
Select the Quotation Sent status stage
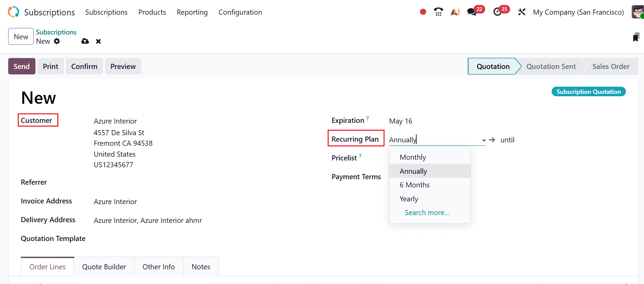pyautogui.click(x=551, y=66)
